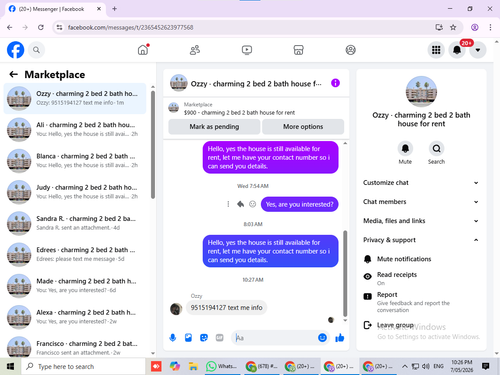This screenshot has width=500, height=375.
Task: Click the chat messages scrollbar
Action: tap(345, 273)
